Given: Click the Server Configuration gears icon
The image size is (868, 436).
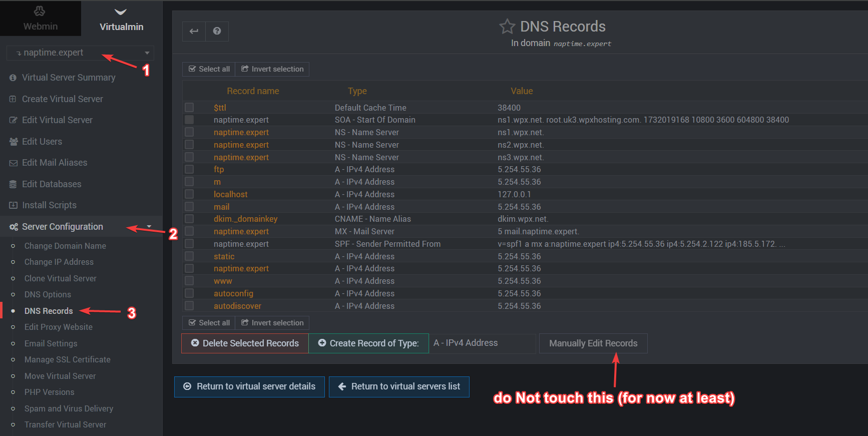Looking at the screenshot, I should [14, 227].
